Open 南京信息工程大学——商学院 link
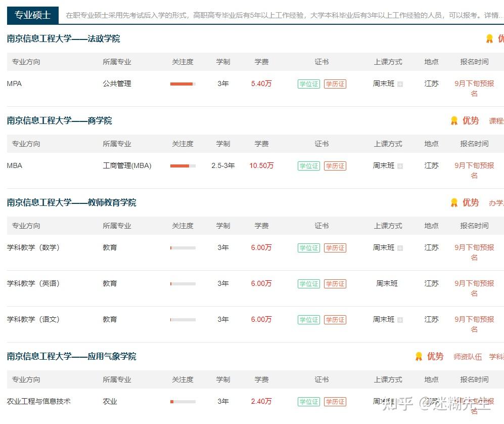This screenshot has width=504, height=424. tap(60, 120)
